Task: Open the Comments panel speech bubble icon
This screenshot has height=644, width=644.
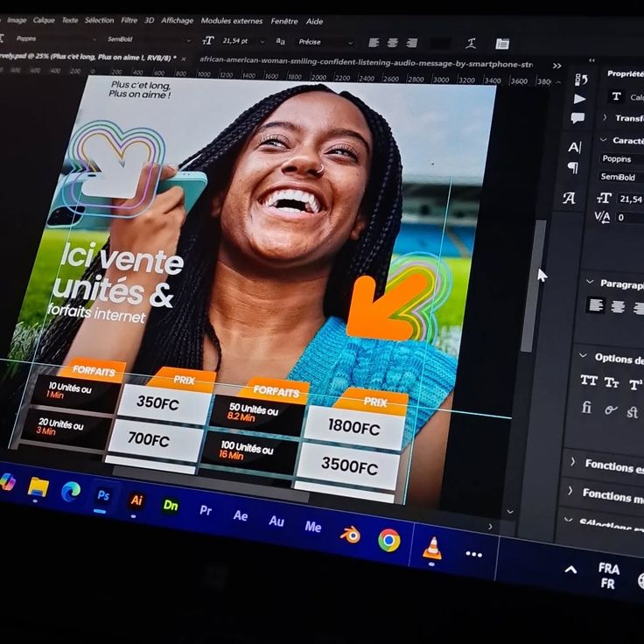Action: tap(577, 118)
